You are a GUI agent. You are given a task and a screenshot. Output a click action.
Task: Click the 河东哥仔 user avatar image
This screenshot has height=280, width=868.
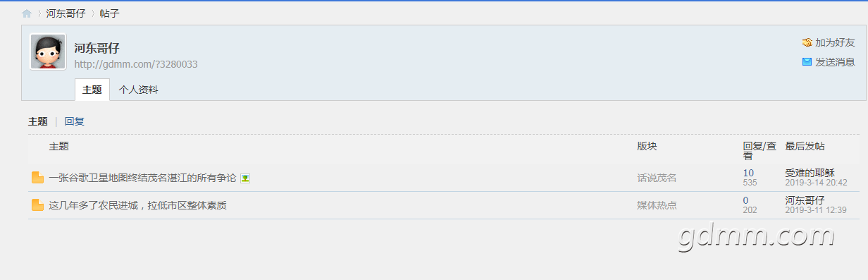[x=48, y=52]
